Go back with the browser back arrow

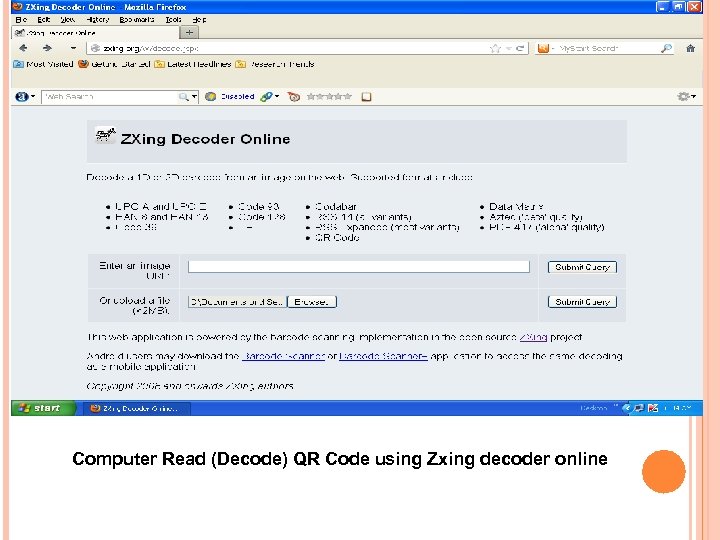point(23,48)
